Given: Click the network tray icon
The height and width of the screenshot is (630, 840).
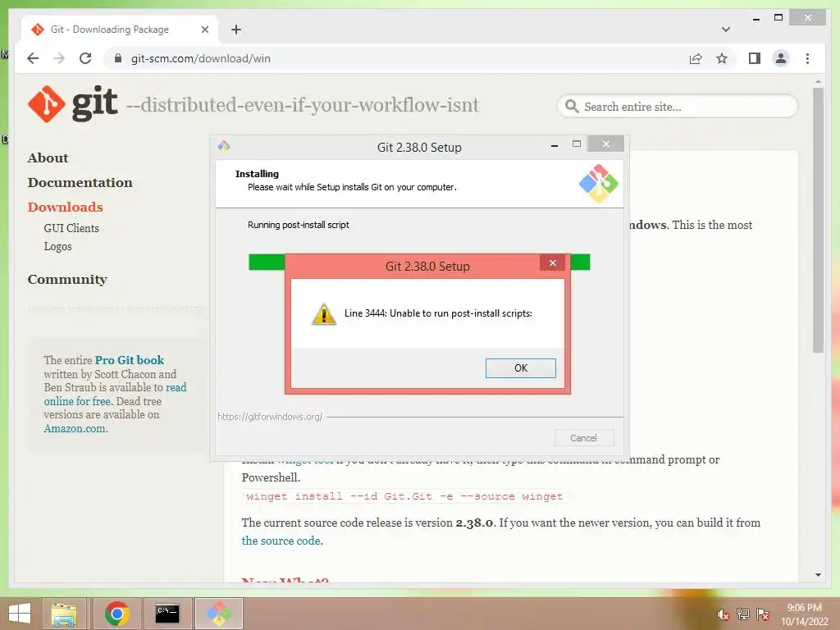Looking at the screenshot, I should coord(742,614).
